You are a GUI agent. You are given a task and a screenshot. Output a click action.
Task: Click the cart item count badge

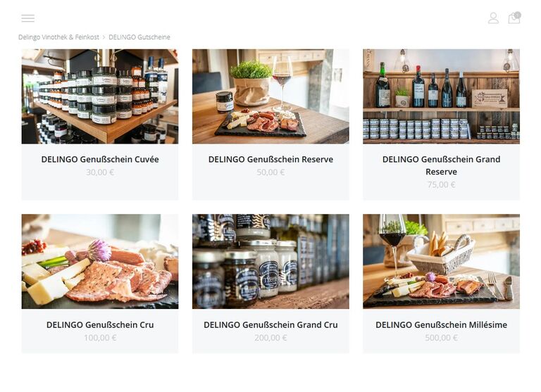point(518,15)
